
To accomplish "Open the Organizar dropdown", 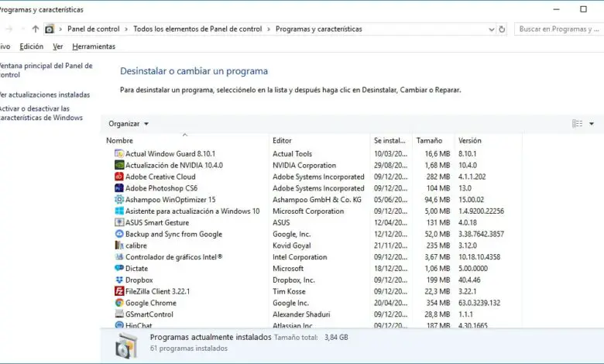I will click(129, 124).
